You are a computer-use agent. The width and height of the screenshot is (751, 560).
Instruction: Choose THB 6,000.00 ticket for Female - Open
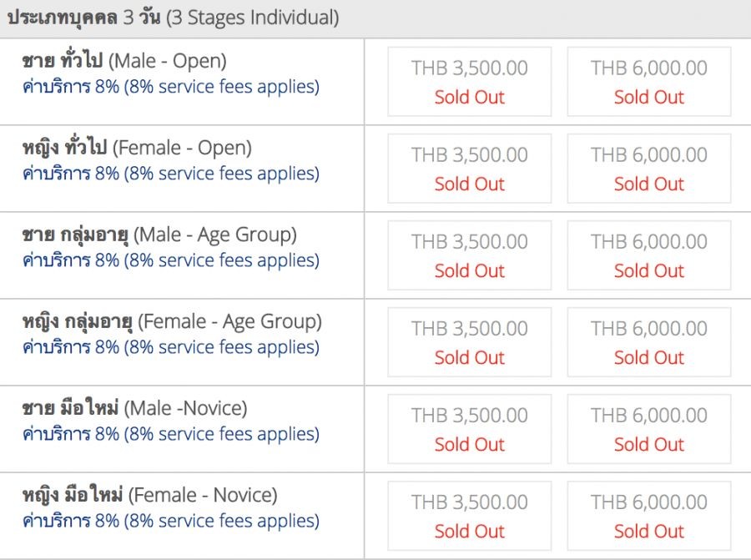(x=649, y=169)
